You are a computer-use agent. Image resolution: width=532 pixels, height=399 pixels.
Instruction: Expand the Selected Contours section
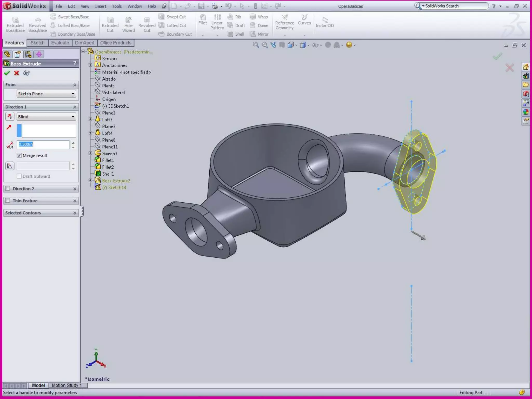click(x=75, y=213)
